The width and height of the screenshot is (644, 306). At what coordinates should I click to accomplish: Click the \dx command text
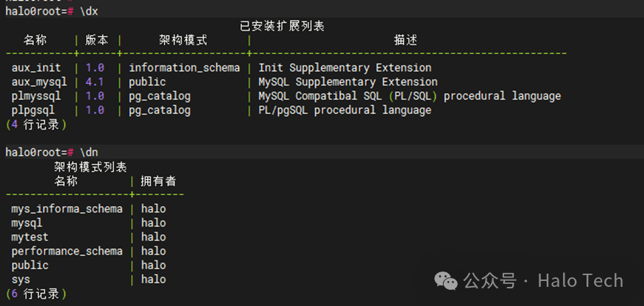(x=88, y=11)
